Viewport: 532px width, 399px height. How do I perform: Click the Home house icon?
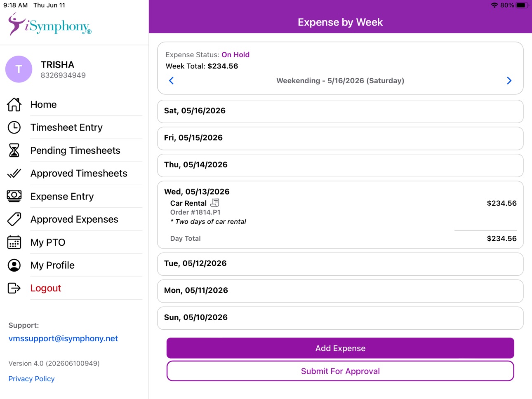click(14, 104)
